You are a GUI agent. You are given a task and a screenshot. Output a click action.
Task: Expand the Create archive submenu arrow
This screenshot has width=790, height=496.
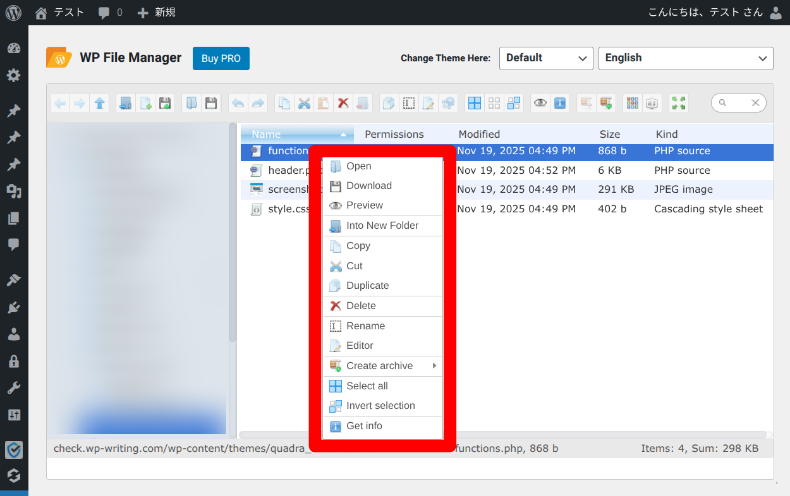pyautogui.click(x=434, y=366)
